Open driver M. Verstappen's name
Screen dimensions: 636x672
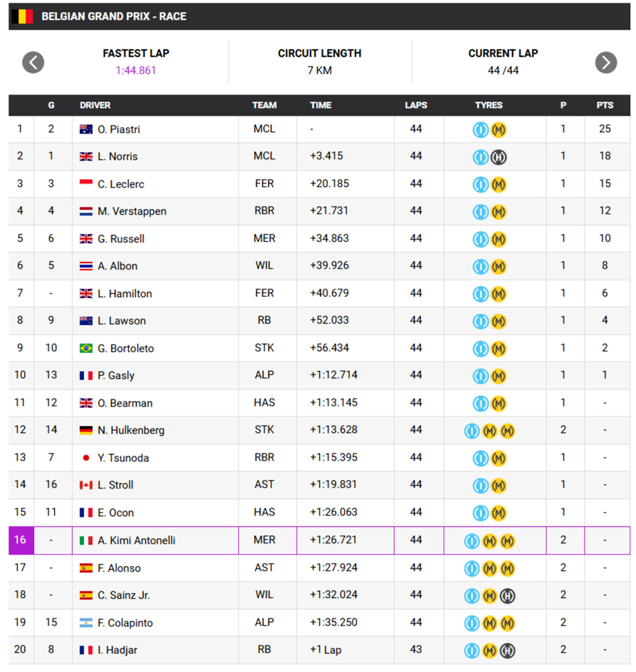(132, 211)
